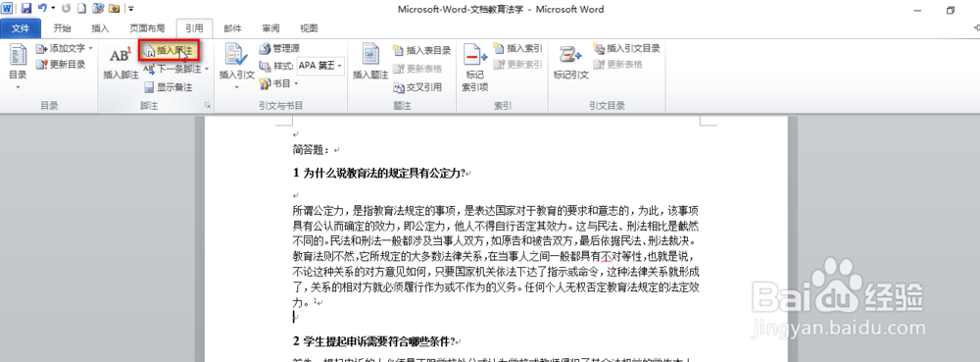Switch to the 邮件 tab
Screen dimensions: 980x362
(232, 28)
